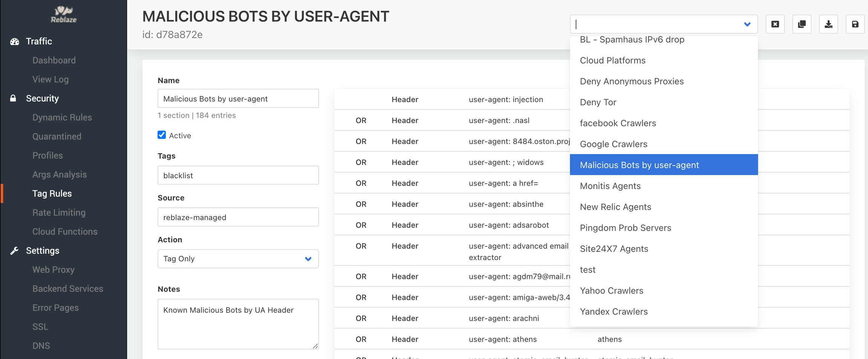Uncheck the Active checkbox
The image size is (868, 359).
tap(162, 135)
